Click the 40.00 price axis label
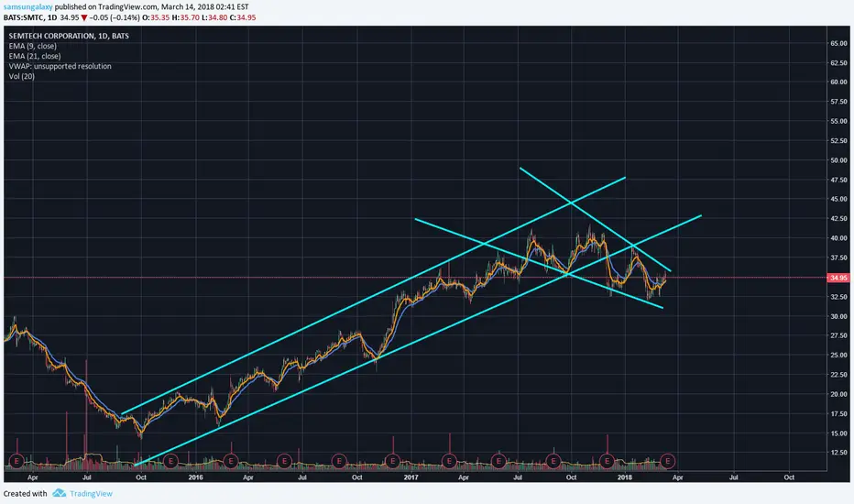The image size is (854, 504). (838, 238)
